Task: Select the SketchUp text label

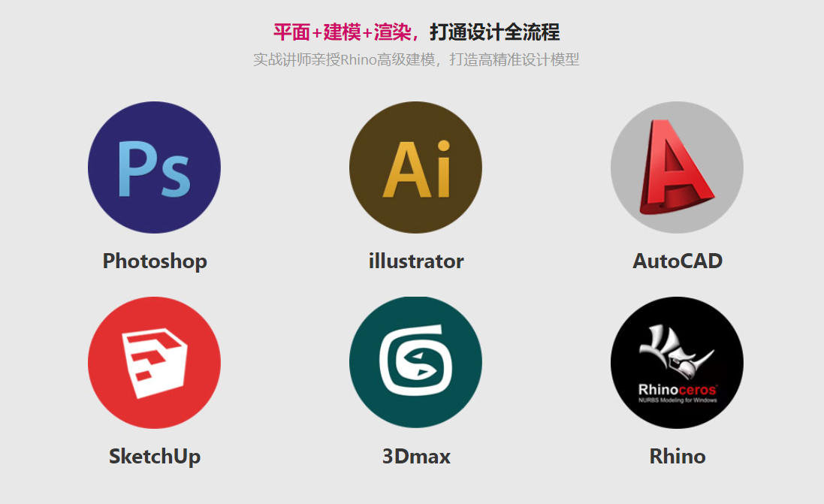Action: (x=155, y=457)
